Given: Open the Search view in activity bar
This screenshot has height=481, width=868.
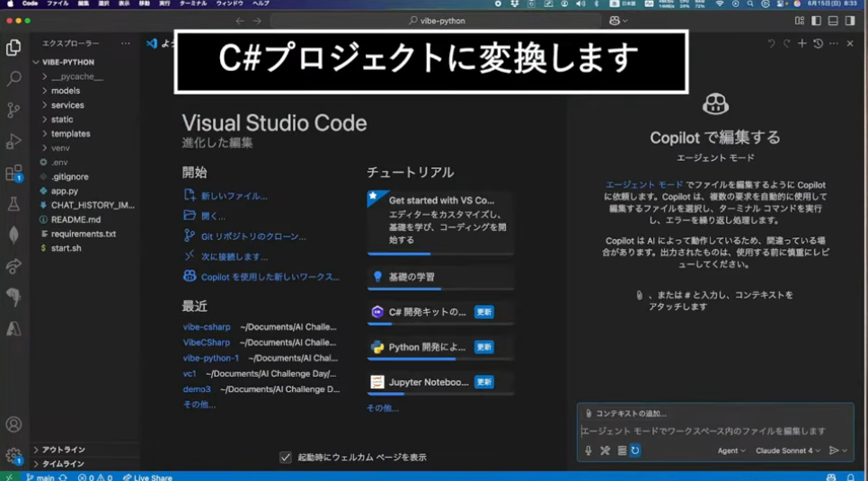Looking at the screenshot, I should pos(13,79).
